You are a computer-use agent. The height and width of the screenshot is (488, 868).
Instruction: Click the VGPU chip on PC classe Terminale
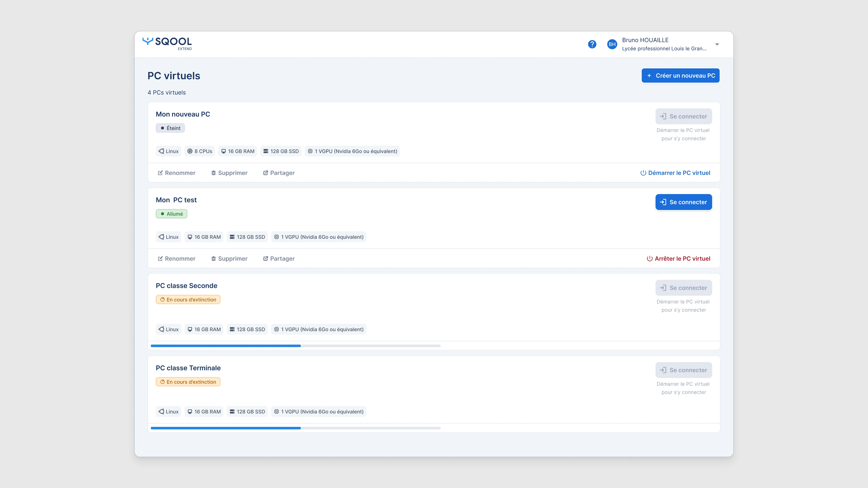(x=318, y=411)
